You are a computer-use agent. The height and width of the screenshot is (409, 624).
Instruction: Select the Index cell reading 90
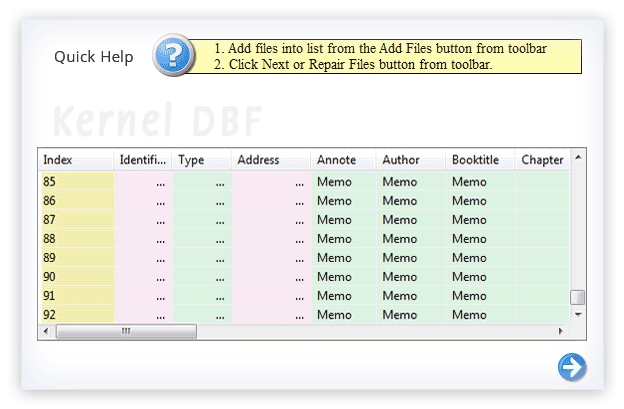click(x=78, y=277)
